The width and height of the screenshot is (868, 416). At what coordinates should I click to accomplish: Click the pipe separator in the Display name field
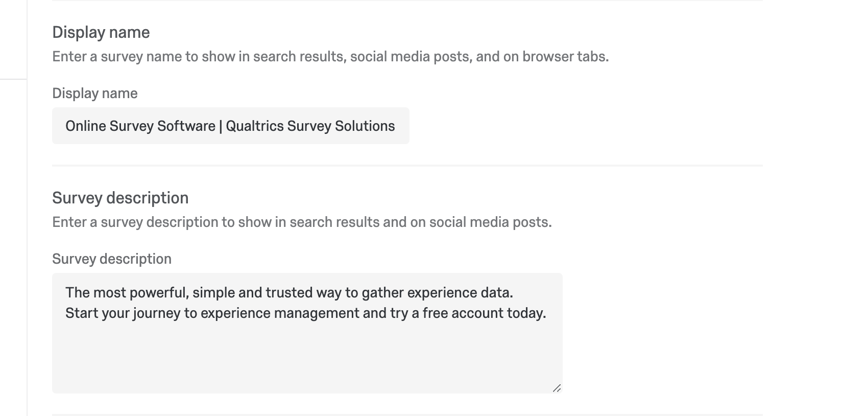[x=221, y=126]
